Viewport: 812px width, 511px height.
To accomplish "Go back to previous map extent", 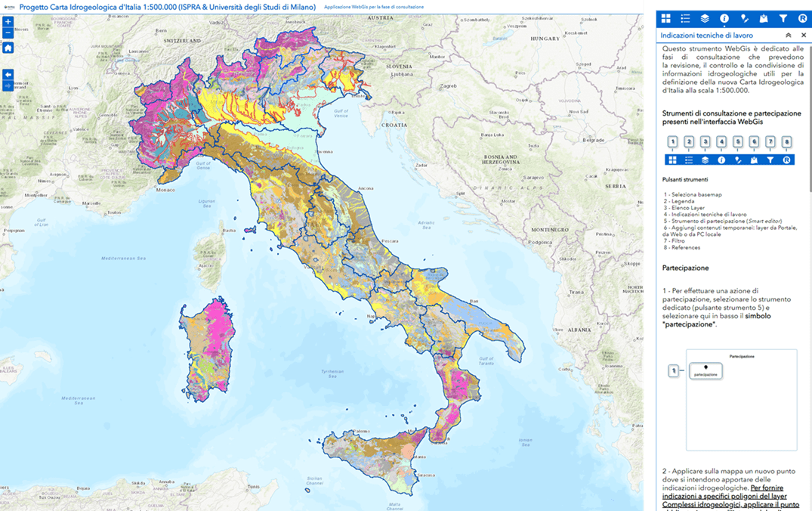I will click(x=8, y=74).
